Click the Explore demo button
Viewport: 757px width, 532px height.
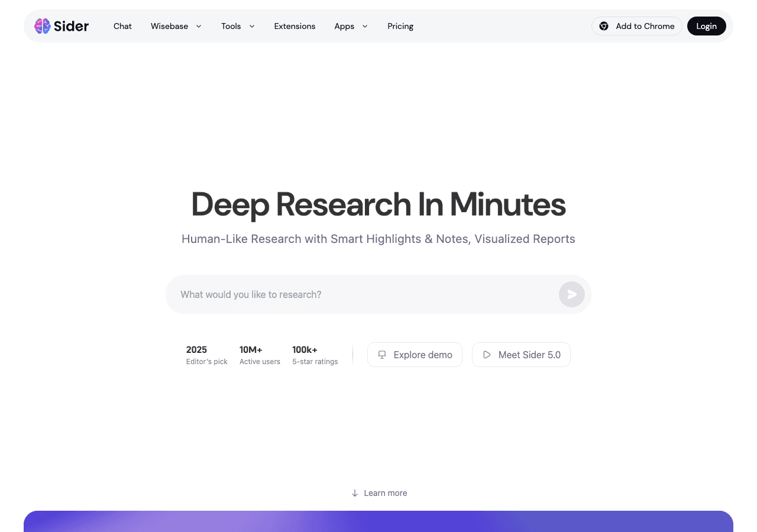click(415, 355)
